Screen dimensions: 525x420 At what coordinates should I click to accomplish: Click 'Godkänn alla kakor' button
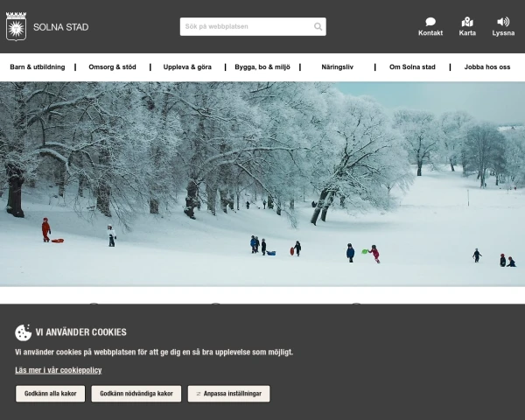click(x=50, y=394)
